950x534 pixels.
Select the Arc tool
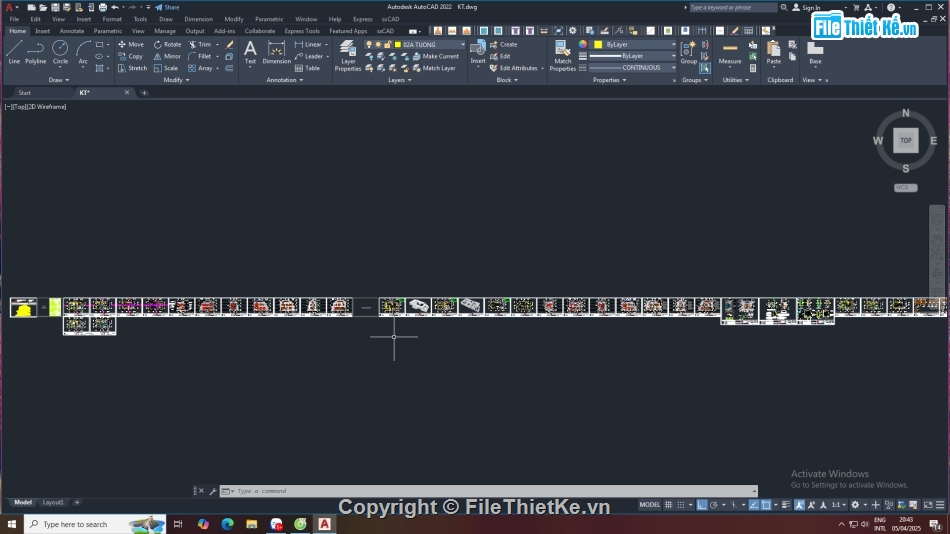[83, 52]
